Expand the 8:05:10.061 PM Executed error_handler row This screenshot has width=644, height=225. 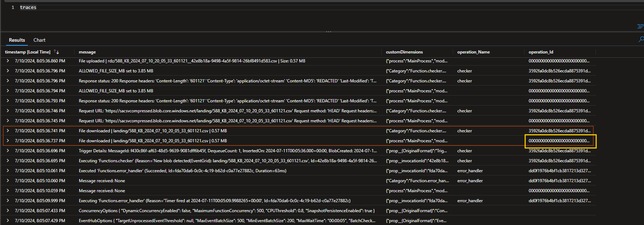pos(8,171)
